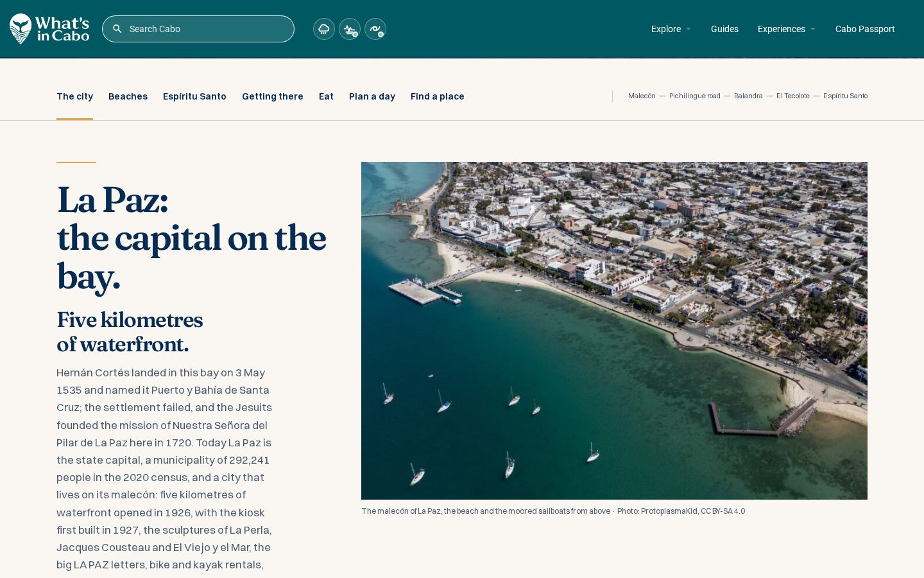Click the heading "La Paz: the capital on the bay."
Viewport: 924px width, 578px height.
click(191, 238)
